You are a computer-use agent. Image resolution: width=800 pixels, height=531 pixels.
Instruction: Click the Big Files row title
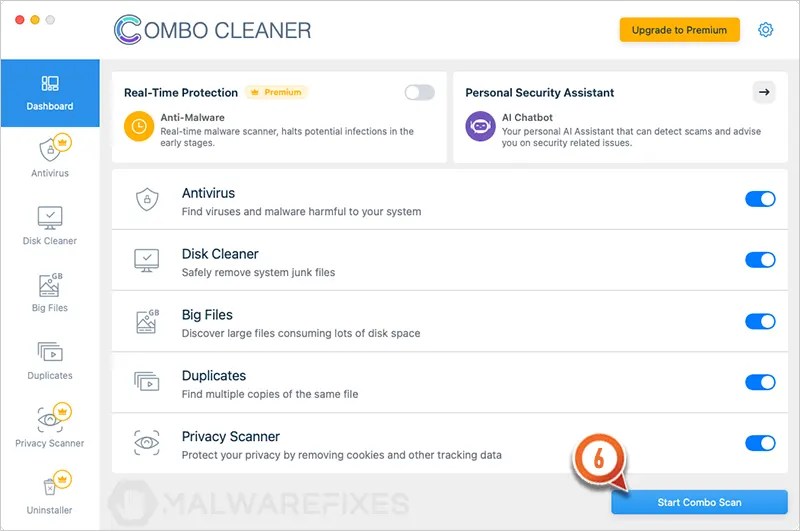[207, 315]
